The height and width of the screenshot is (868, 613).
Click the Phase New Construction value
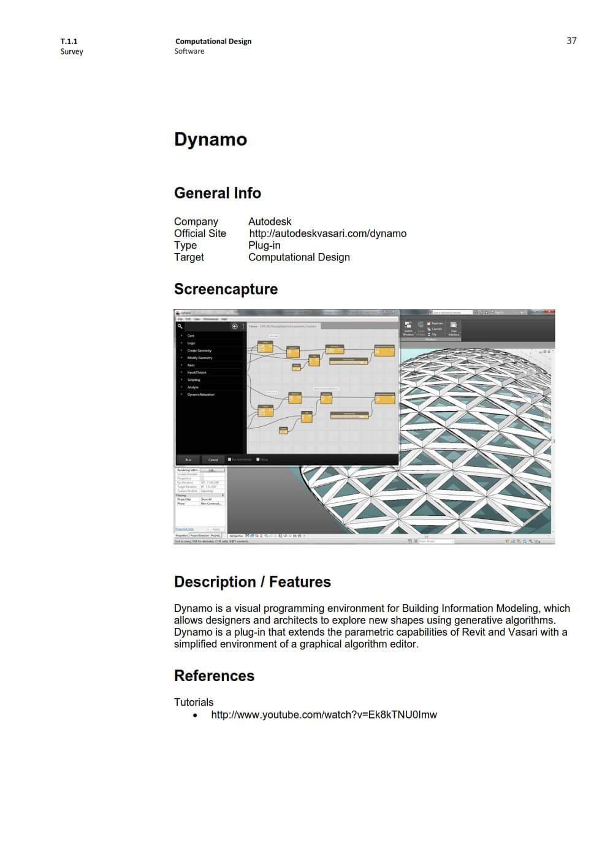click(212, 504)
